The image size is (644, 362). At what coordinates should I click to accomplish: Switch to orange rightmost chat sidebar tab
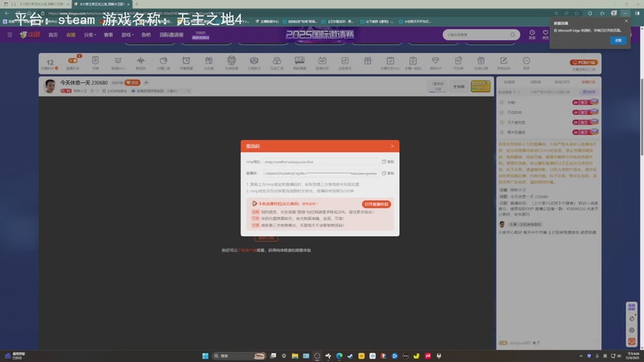point(588,82)
